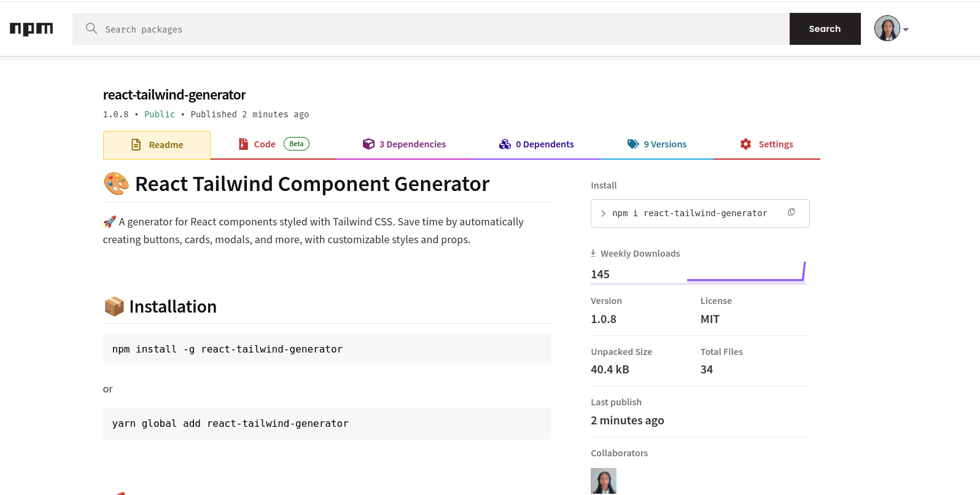Click the Weekly Downloads arrow icon
This screenshot has width=980, height=495.
(593, 253)
